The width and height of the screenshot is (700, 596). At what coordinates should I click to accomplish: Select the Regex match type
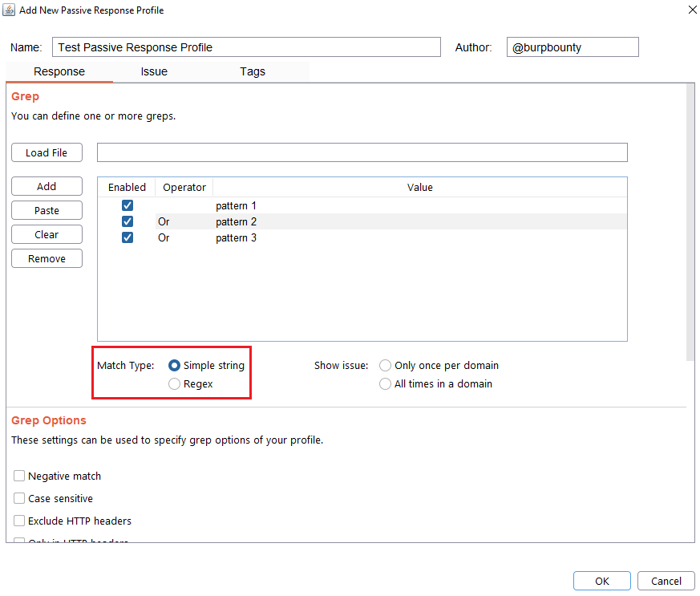click(175, 384)
